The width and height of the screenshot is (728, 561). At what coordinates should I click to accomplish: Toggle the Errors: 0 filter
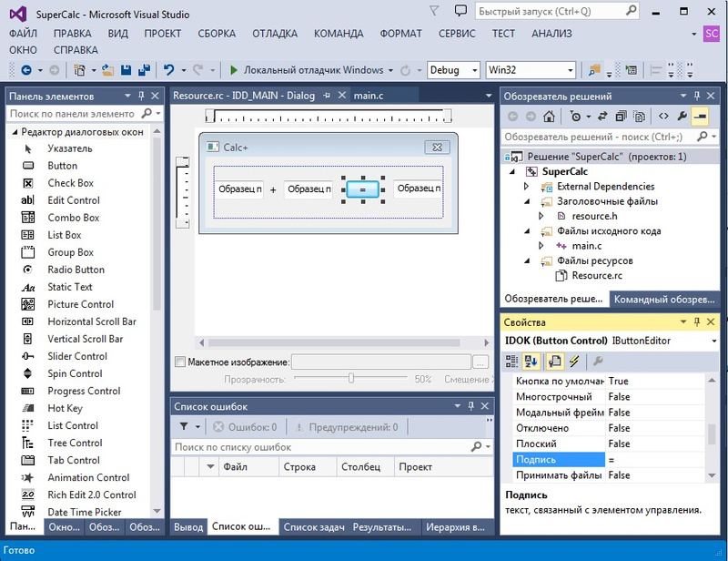coord(245,426)
